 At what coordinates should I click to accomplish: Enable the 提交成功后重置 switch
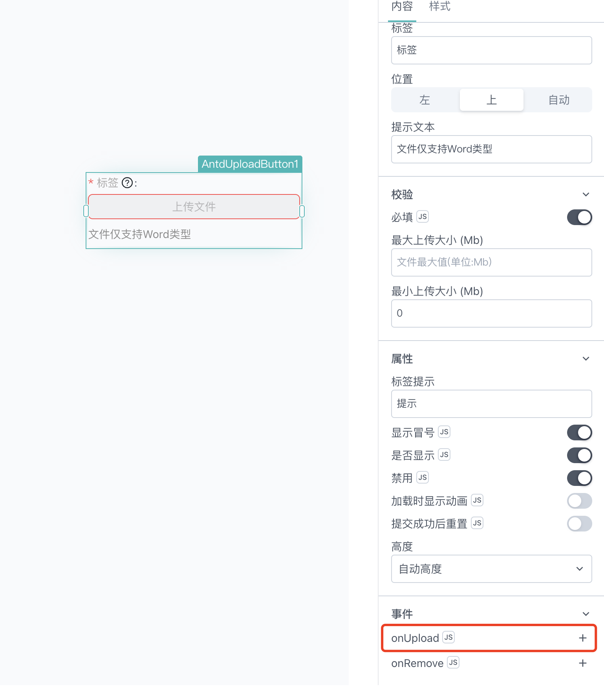pyautogui.click(x=579, y=524)
